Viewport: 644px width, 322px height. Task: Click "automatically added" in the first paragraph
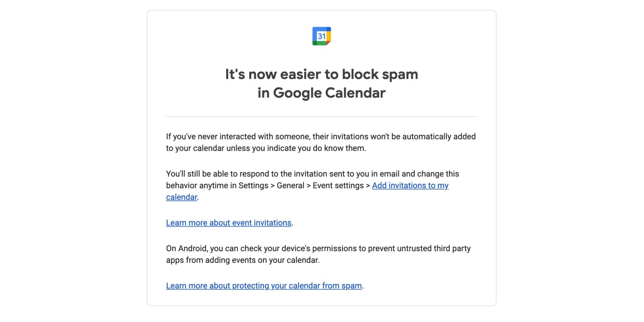(439, 137)
